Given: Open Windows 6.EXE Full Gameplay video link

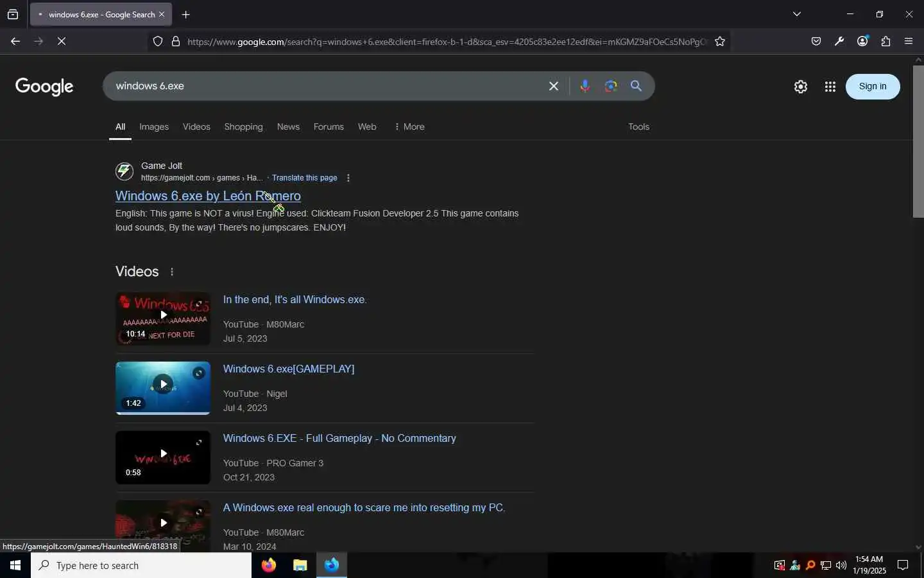Looking at the screenshot, I should coord(339,439).
